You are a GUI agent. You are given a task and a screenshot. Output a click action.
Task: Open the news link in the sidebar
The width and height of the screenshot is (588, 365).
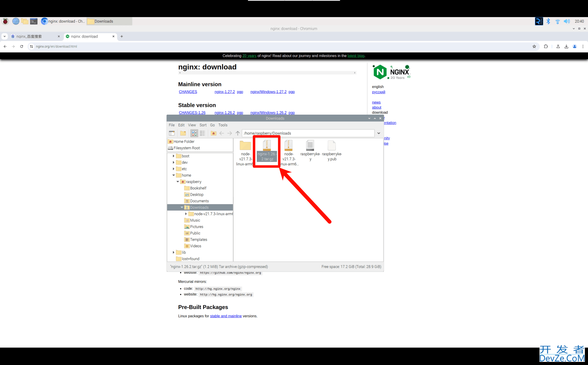tap(376, 102)
